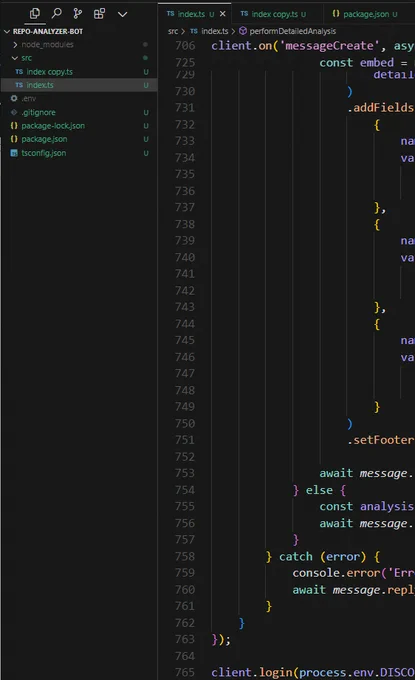Image resolution: width=415 pixels, height=680 pixels.
Task: Click the TS icon on index.ts tab
Action: (x=170, y=14)
